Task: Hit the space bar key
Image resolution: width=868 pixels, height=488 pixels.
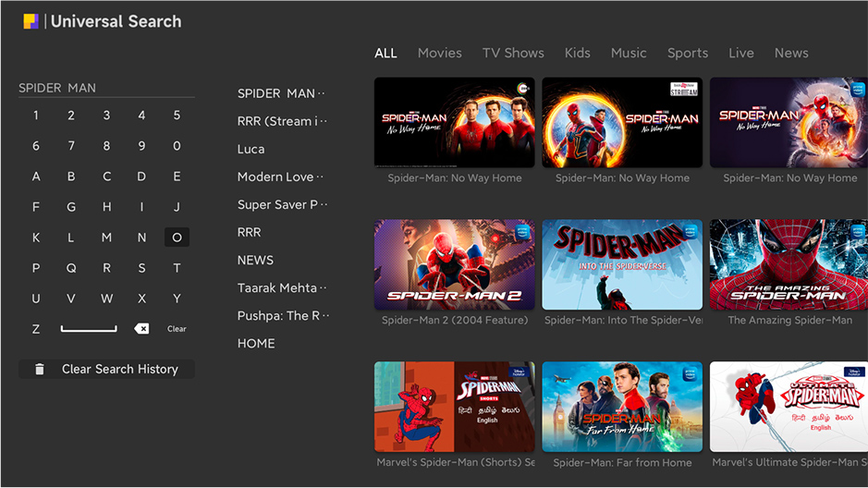Action: (89, 329)
